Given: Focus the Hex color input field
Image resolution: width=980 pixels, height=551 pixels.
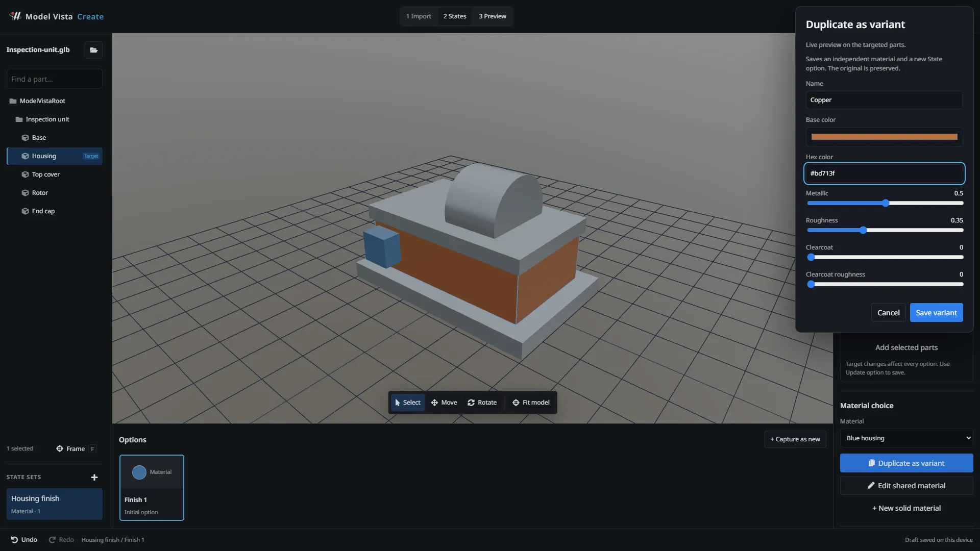Looking at the screenshot, I should pyautogui.click(x=884, y=173).
